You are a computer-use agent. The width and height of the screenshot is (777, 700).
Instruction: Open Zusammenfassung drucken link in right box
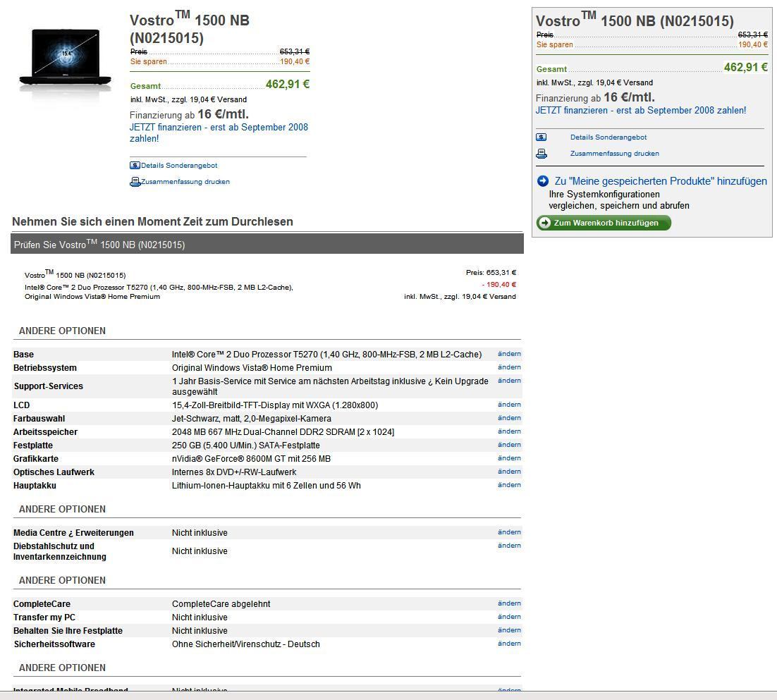click(x=614, y=154)
